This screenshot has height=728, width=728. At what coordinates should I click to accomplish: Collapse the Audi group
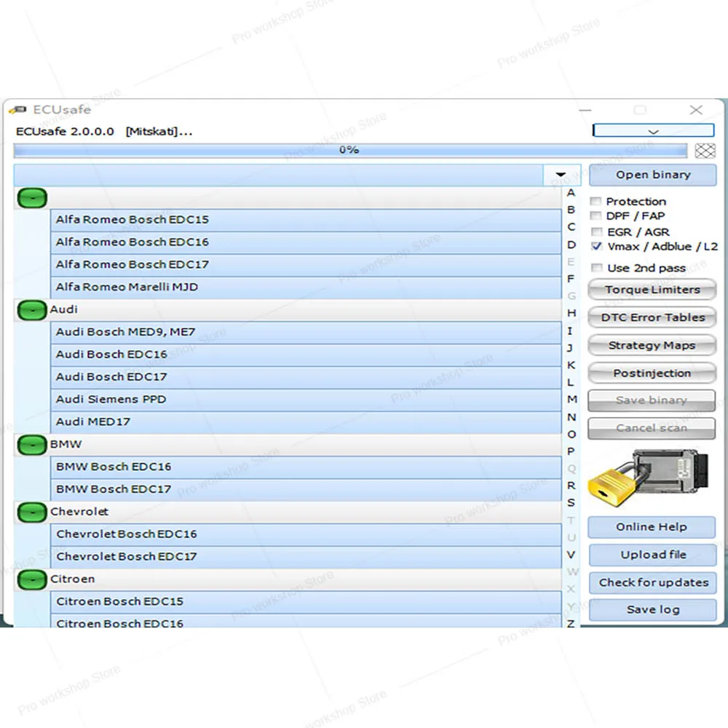[32, 310]
